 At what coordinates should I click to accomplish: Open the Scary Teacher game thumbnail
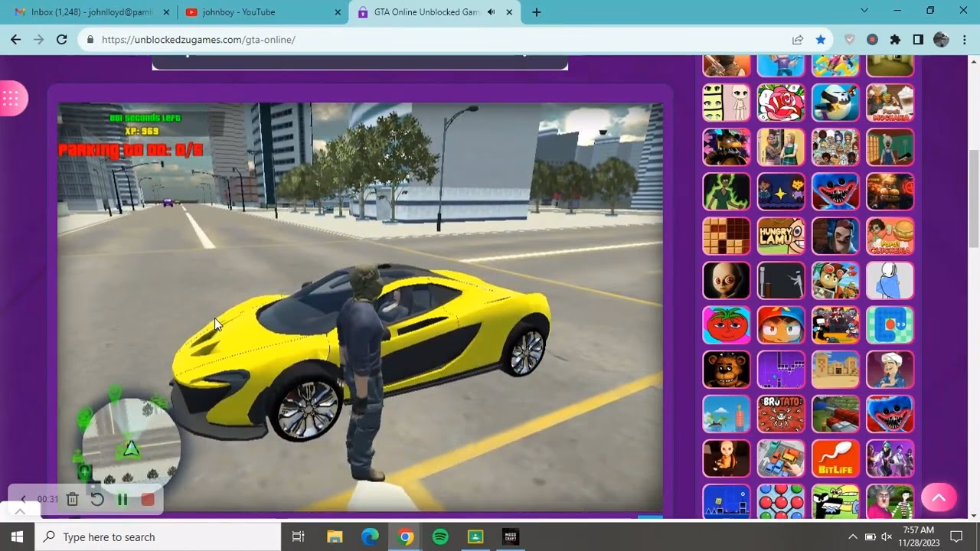click(890, 501)
